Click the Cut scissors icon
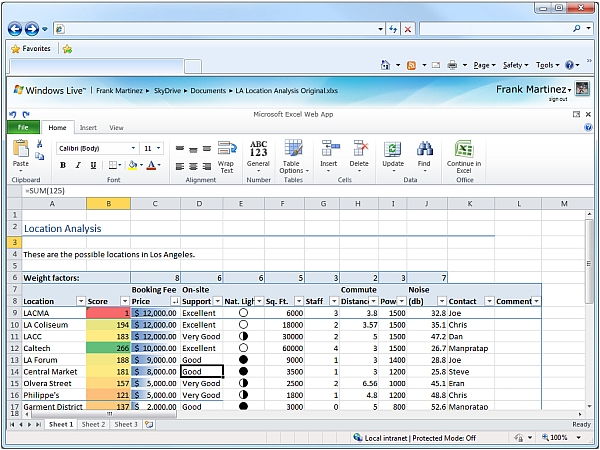The image size is (600, 450). pyautogui.click(x=39, y=144)
